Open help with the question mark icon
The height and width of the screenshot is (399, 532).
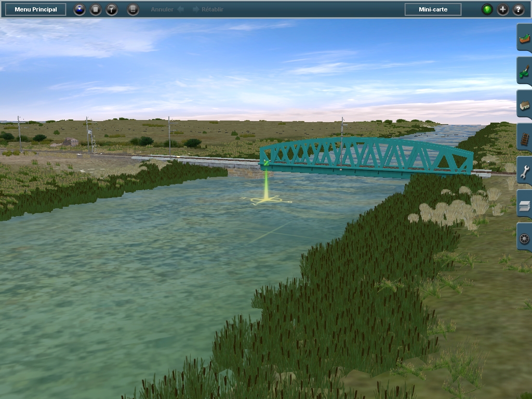click(x=518, y=9)
